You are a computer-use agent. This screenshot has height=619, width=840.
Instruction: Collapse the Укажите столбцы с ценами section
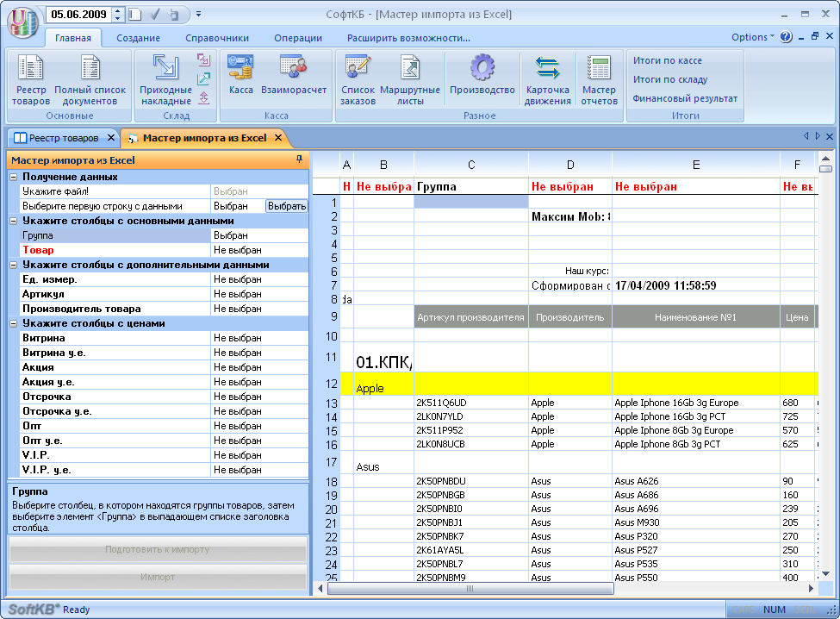[x=14, y=323]
